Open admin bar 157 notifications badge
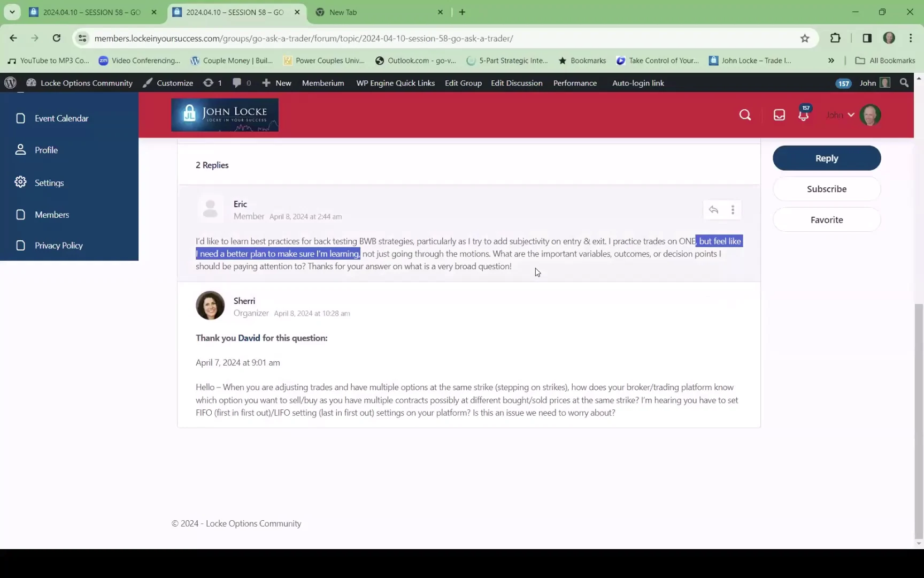 843,83
